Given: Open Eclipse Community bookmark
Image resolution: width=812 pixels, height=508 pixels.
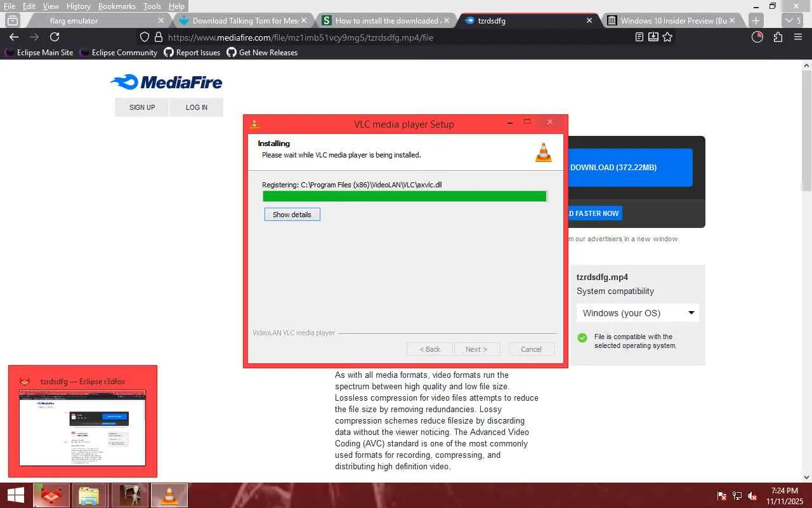Looking at the screenshot, I should click(119, 53).
